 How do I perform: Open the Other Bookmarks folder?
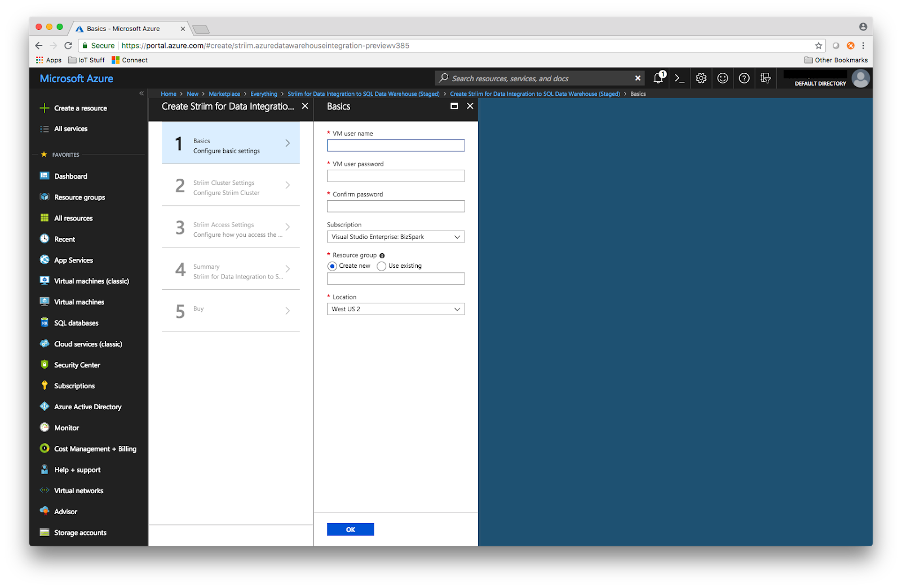(x=836, y=60)
